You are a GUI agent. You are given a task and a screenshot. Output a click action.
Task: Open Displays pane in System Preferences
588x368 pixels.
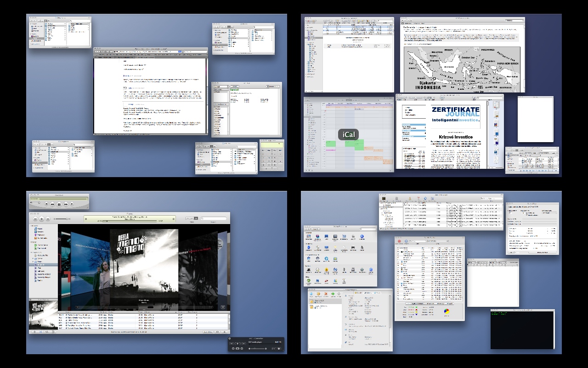327,248
